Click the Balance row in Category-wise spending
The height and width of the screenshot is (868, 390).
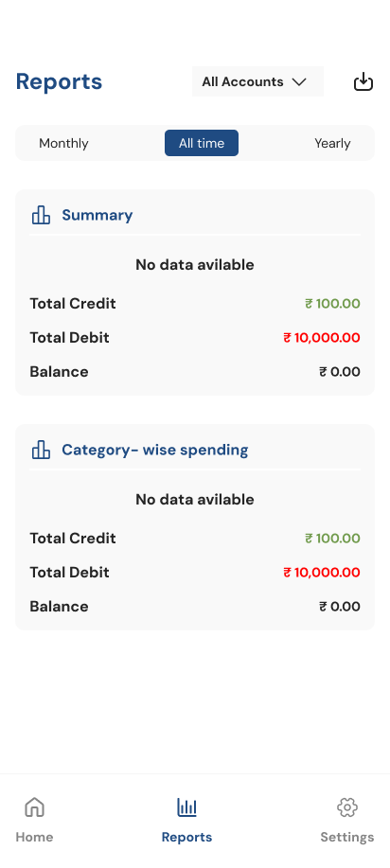coord(195,606)
